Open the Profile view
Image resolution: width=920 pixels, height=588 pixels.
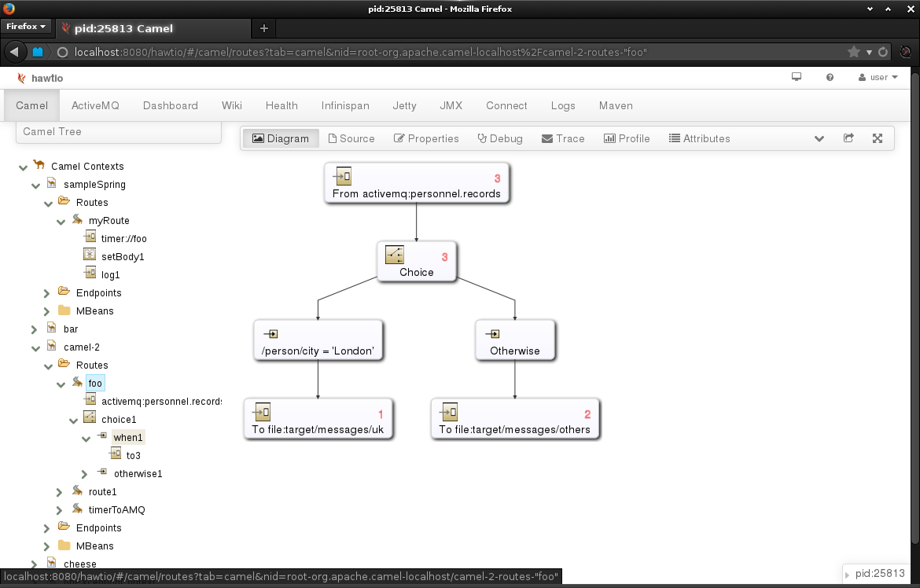(627, 138)
